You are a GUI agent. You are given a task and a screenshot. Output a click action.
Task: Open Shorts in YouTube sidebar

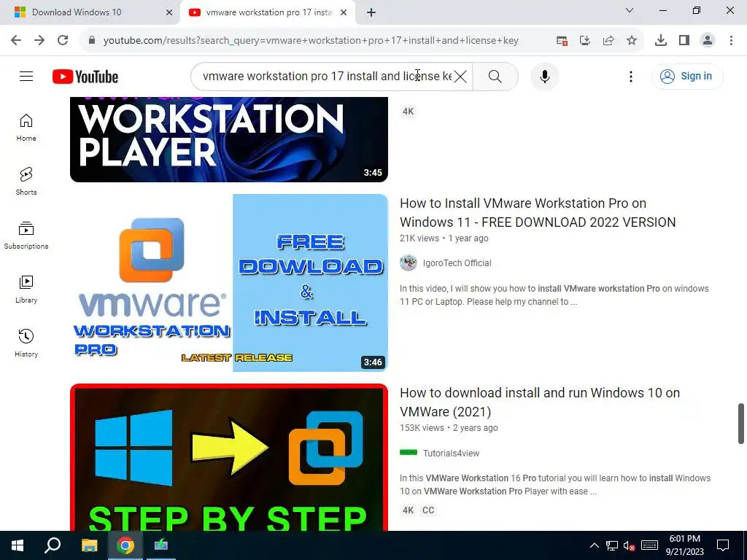[26, 182]
